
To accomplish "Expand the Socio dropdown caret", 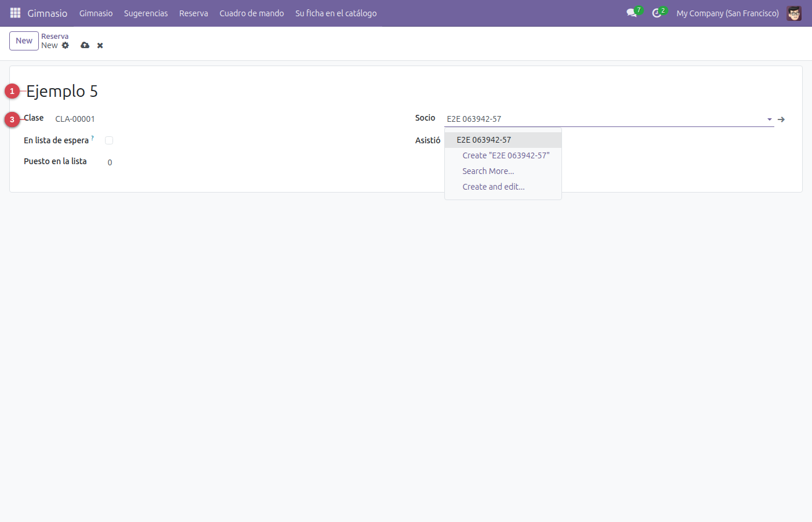I will [770, 119].
